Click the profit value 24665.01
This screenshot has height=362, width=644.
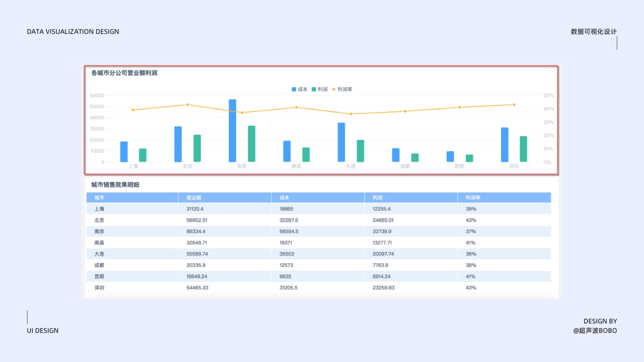click(x=383, y=220)
